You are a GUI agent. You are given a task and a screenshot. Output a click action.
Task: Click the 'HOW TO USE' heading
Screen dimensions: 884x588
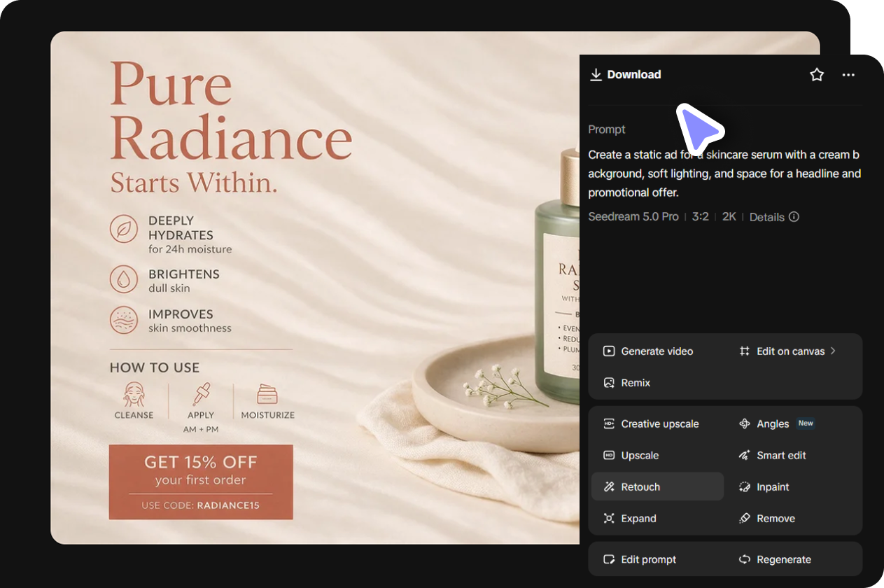[155, 367]
